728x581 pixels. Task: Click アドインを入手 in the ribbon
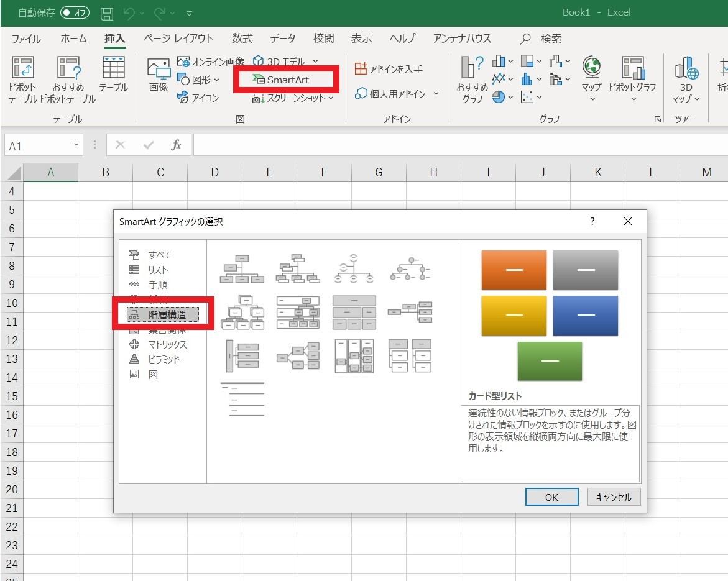(389, 69)
